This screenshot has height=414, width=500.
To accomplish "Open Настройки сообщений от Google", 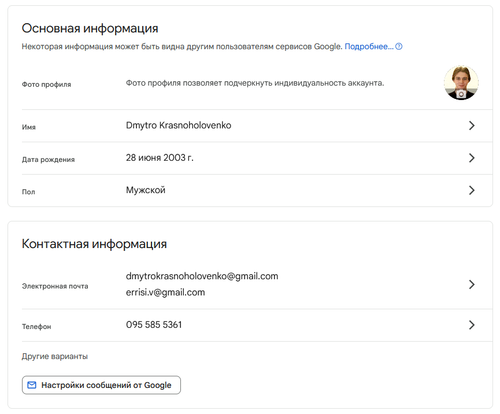I will coord(101,385).
